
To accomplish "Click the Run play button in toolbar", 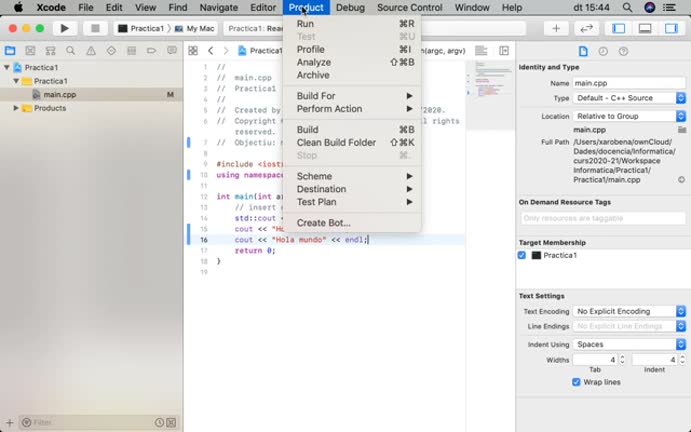I will (65, 29).
